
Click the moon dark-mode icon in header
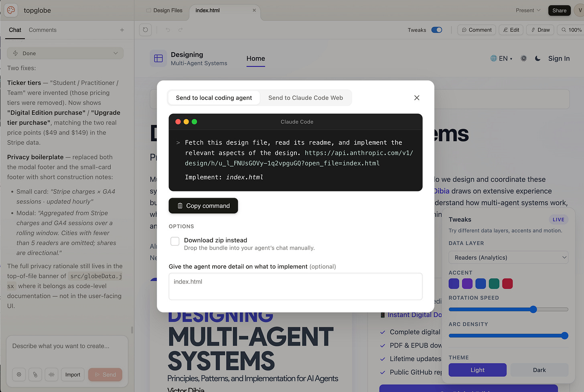[538, 59]
